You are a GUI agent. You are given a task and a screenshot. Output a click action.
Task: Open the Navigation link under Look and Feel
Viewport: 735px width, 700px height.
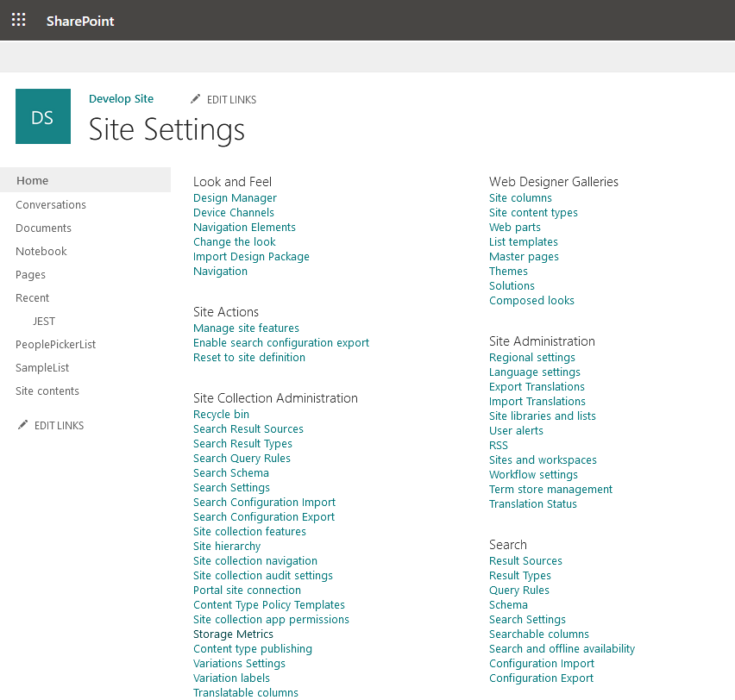[x=220, y=272]
